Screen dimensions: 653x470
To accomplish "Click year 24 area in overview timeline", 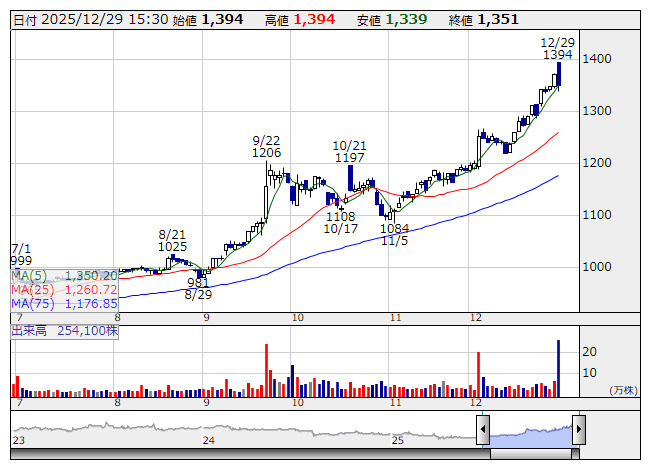I will pyautogui.click(x=209, y=440).
